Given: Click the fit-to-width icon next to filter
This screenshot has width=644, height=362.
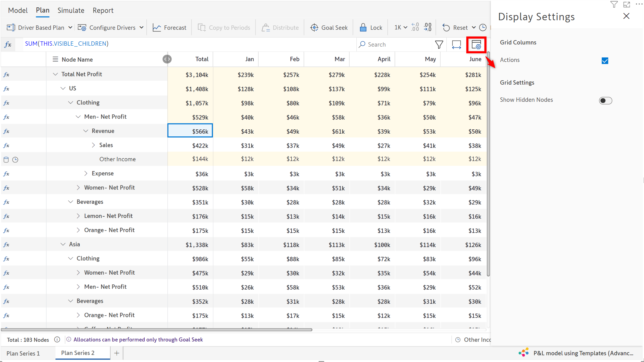Looking at the screenshot, I should 456,45.
